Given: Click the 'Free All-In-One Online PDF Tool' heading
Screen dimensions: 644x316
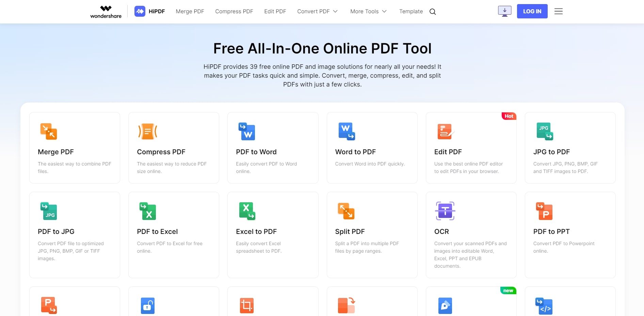Looking at the screenshot, I should tap(322, 48).
